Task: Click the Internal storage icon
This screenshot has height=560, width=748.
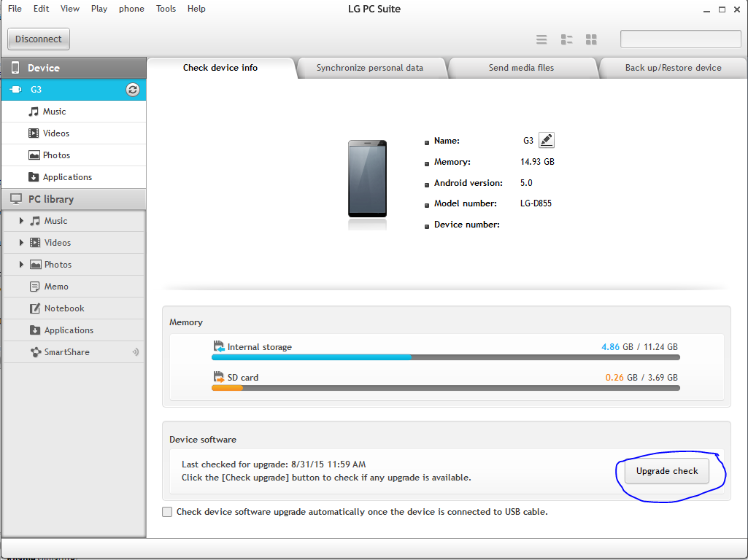Action: click(x=218, y=346)
